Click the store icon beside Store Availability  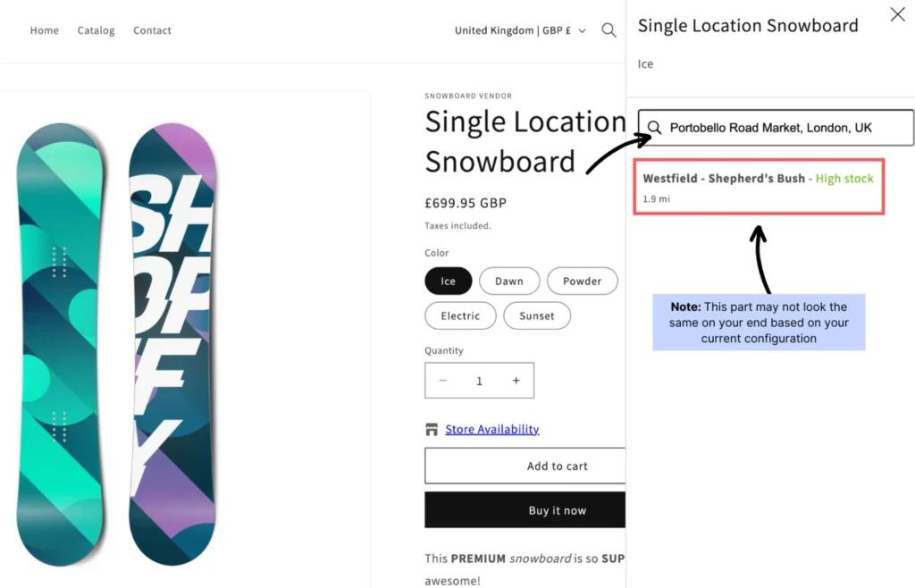[x=432, y=430]
